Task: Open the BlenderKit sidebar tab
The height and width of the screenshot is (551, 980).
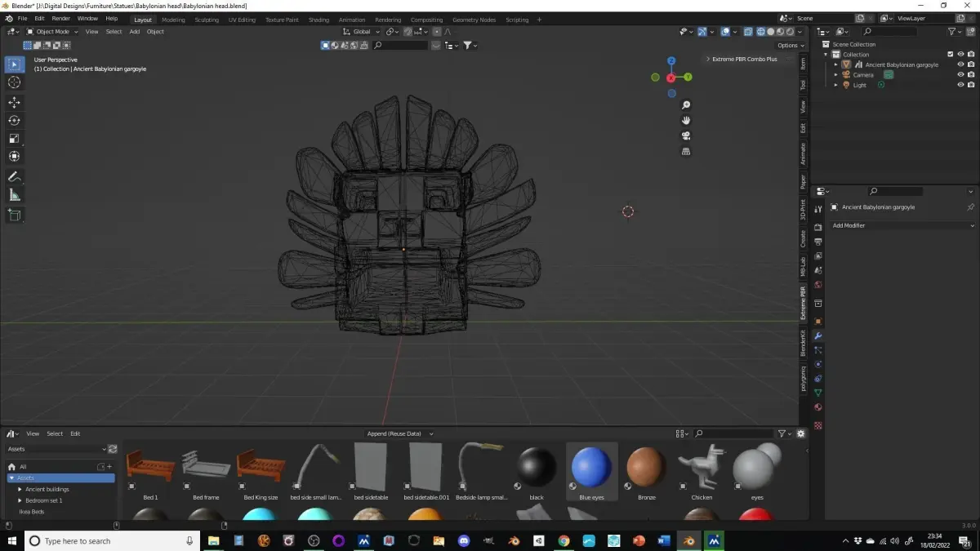Action: (803, 342)
